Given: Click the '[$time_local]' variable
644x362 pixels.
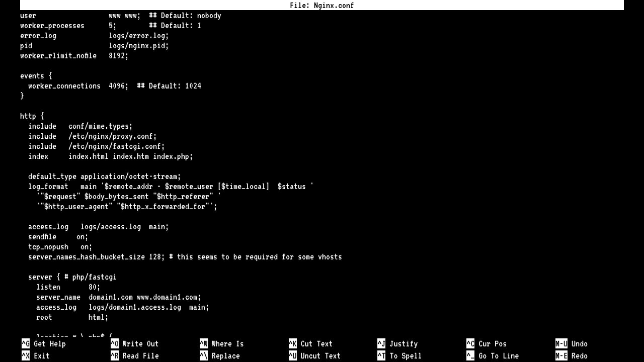Looking at the screenshot, I should pos(244,187).
